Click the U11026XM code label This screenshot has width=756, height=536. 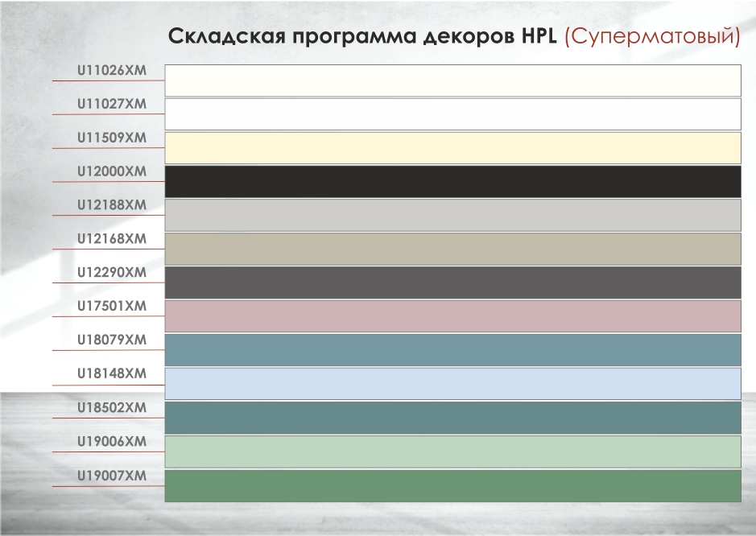point(110,71)
